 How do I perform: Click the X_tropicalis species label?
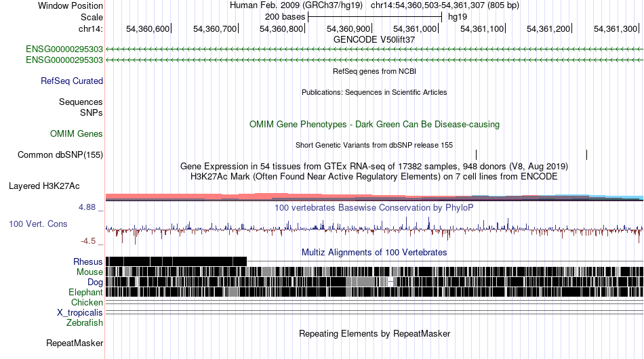coord(80,313)
